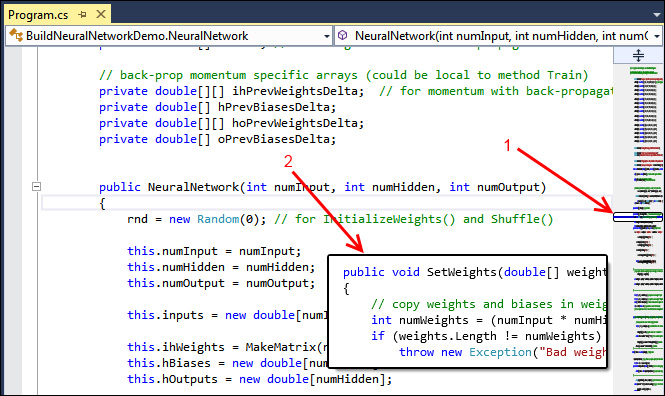This screenshot has height=396, width=665.
Task: Click 'this.numHidden = numHidden;' line
Action: tap(221, 268)
